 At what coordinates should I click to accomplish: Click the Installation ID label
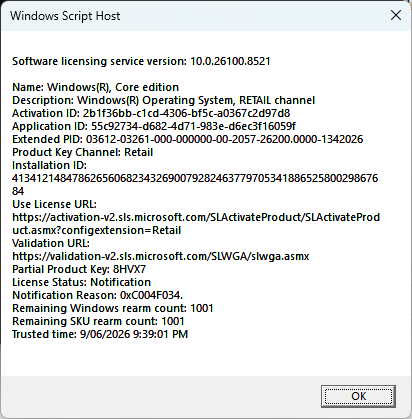click(49, 165)
